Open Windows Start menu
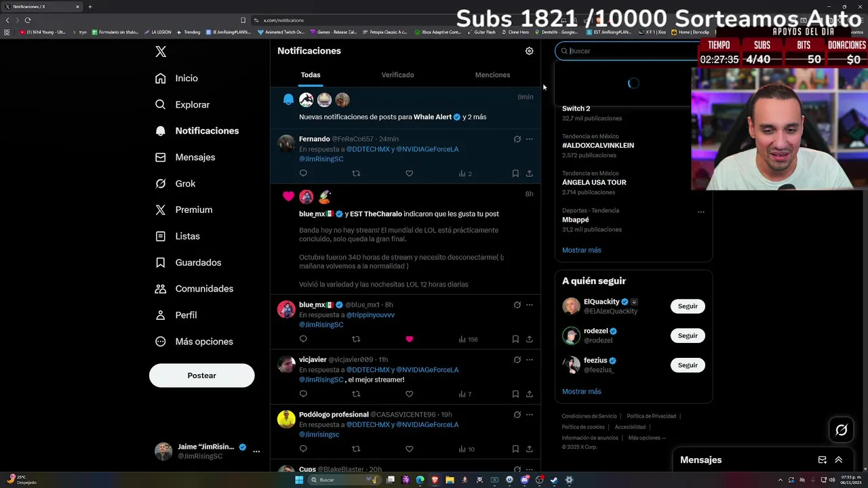 tap(299, 480)
